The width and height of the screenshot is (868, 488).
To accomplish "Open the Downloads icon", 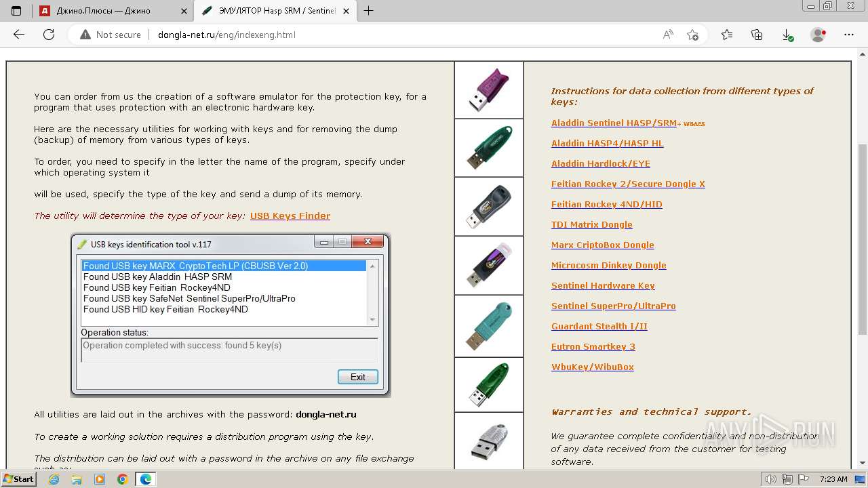I will (x=787, y=35).
